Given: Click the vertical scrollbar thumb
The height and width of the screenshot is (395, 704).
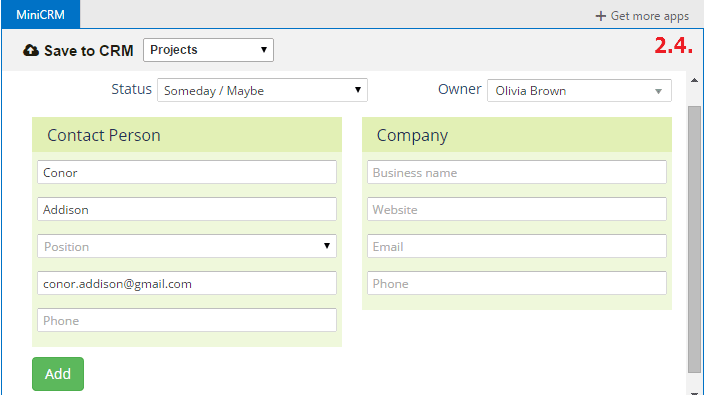Looking at the screenshot, I should (695, 239).
